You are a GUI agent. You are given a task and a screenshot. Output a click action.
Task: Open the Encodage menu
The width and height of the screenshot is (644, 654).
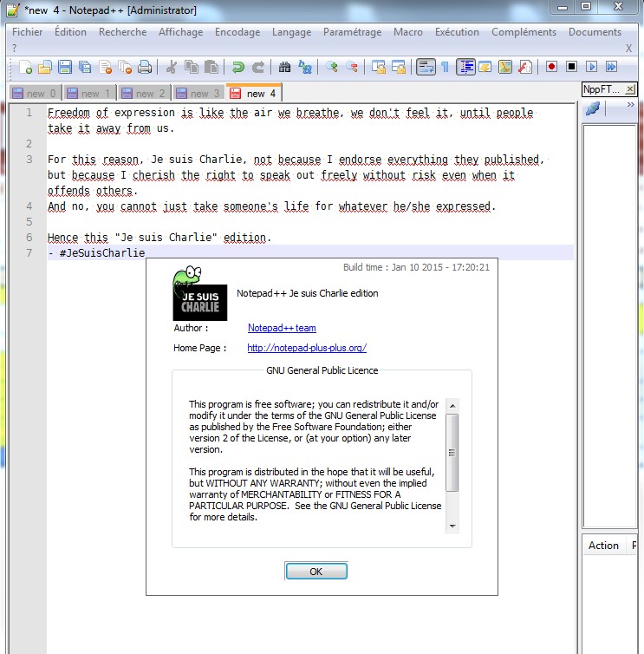(237, 32)
